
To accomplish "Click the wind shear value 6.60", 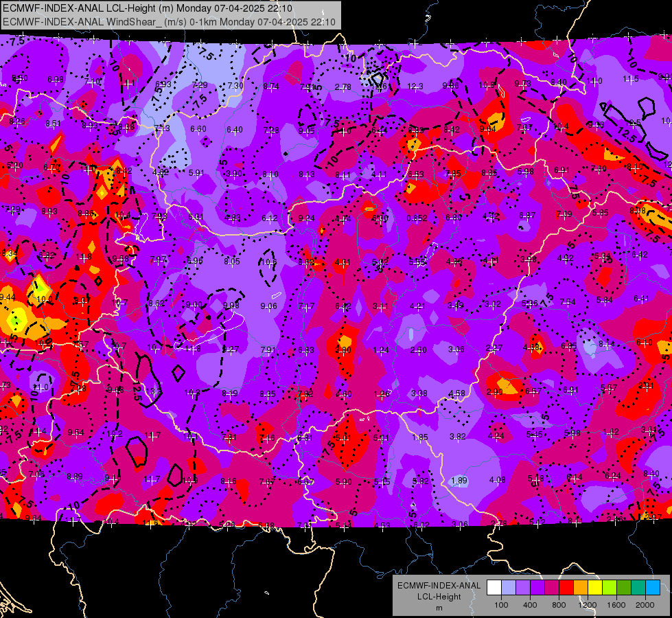I will coord(198,129).
